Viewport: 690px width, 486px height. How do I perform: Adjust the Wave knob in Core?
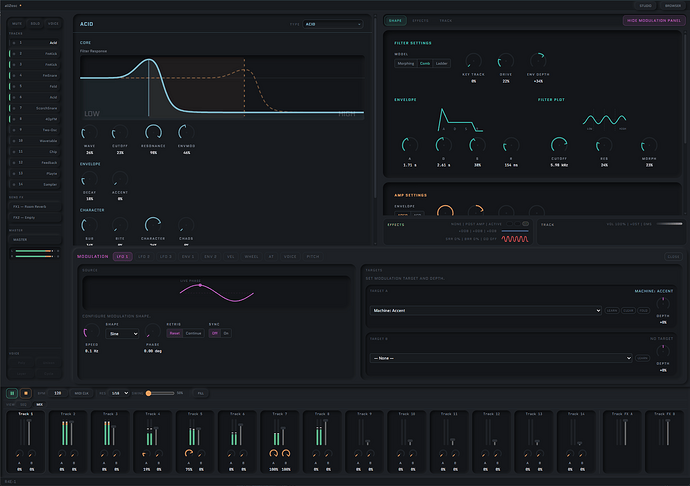(x=89, y=133)
